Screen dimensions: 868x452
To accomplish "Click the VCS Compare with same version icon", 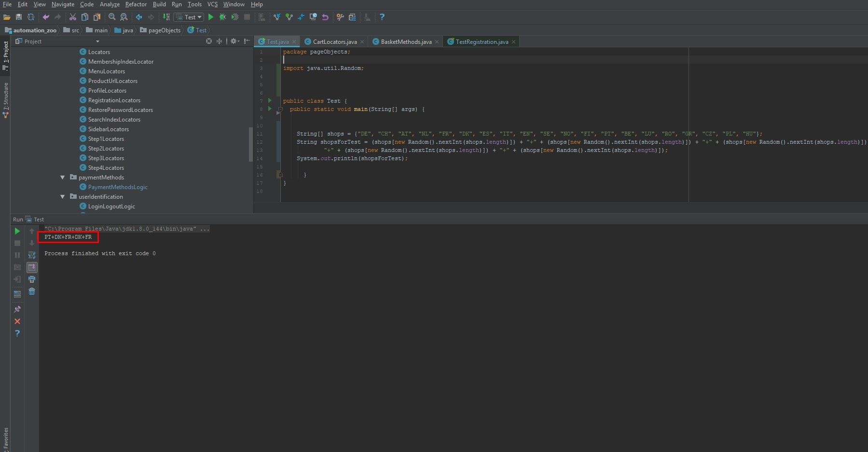I will tap(301, 17).
